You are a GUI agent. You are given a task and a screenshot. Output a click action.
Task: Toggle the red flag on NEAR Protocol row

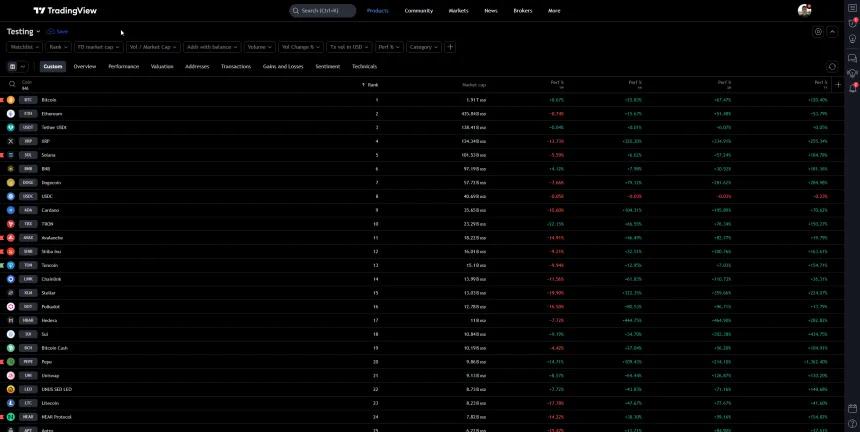pos(2,417)
